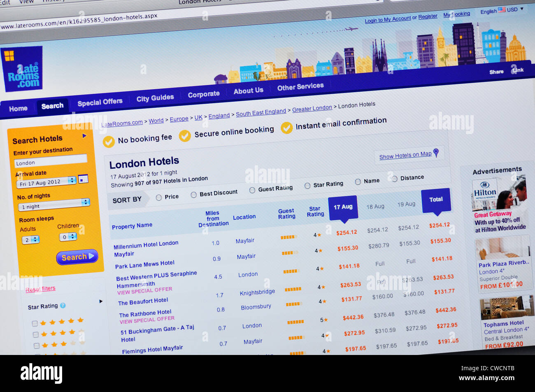Open 51 Buckingham Gate - A Taj Hotel listing
The image size is (535, 392).
tap(157, 333)
